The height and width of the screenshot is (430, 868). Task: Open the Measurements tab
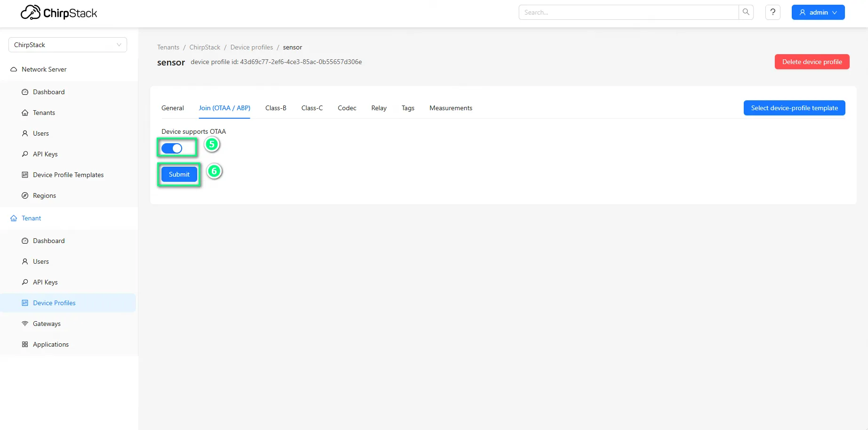coord(450,108)
